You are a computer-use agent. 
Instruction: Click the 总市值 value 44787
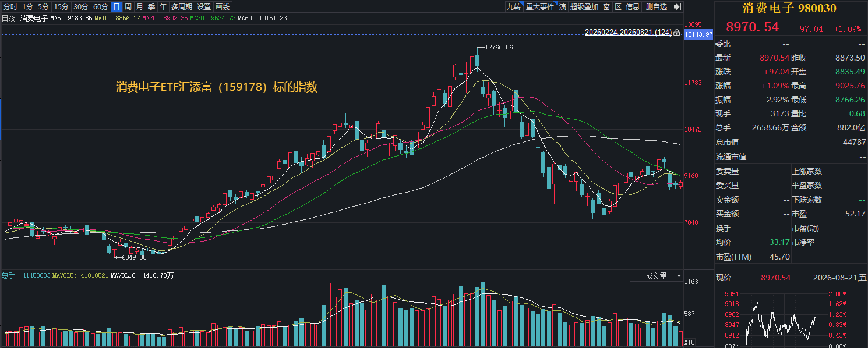tap(854, 142)
